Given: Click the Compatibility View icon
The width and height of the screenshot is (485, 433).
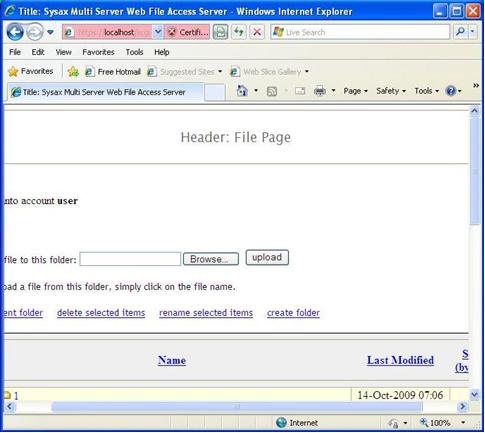Looking at the screenshot, I should pyautogui.click(x=220, y=32).
